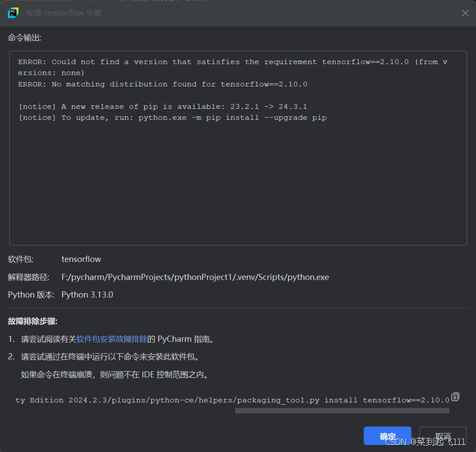Select the 'ERROR: Could not find a version' line
Image resolution: width=476 pixels, height=452 pixels.
232,62
